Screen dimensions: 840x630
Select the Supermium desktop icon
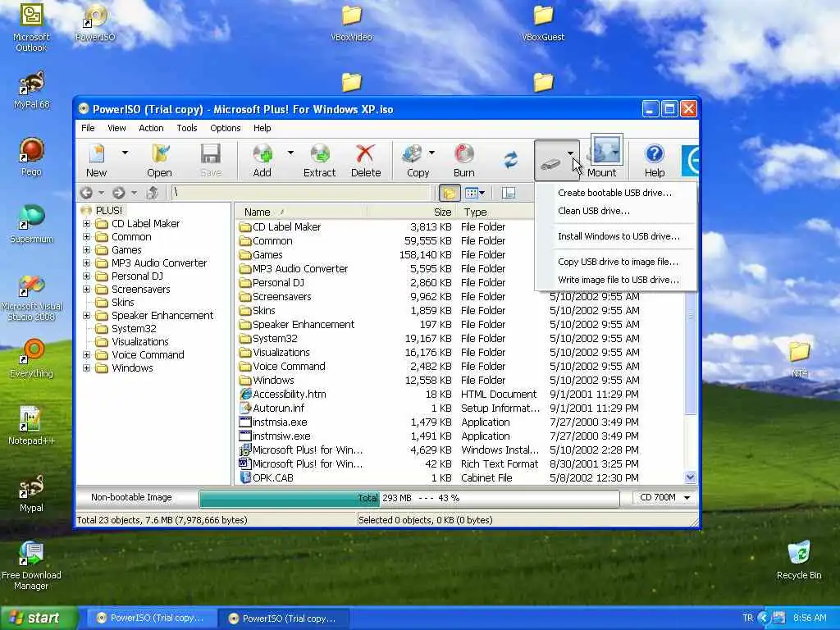31,224
